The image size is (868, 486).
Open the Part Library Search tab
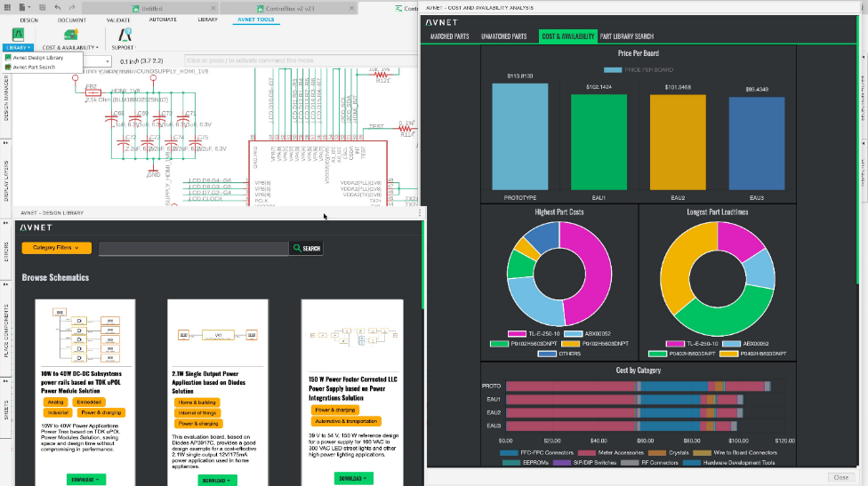pyautogui.click(x=627, y=36)
